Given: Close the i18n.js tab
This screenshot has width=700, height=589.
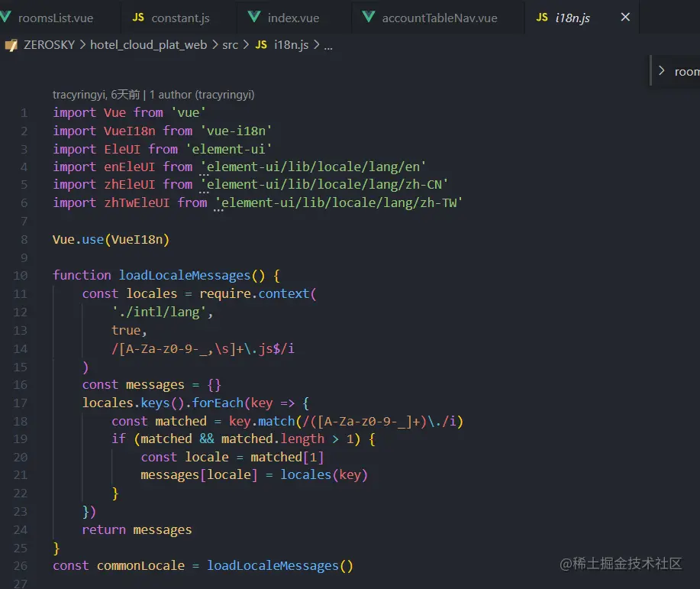Looking at the screenshot, I should 625,17.
